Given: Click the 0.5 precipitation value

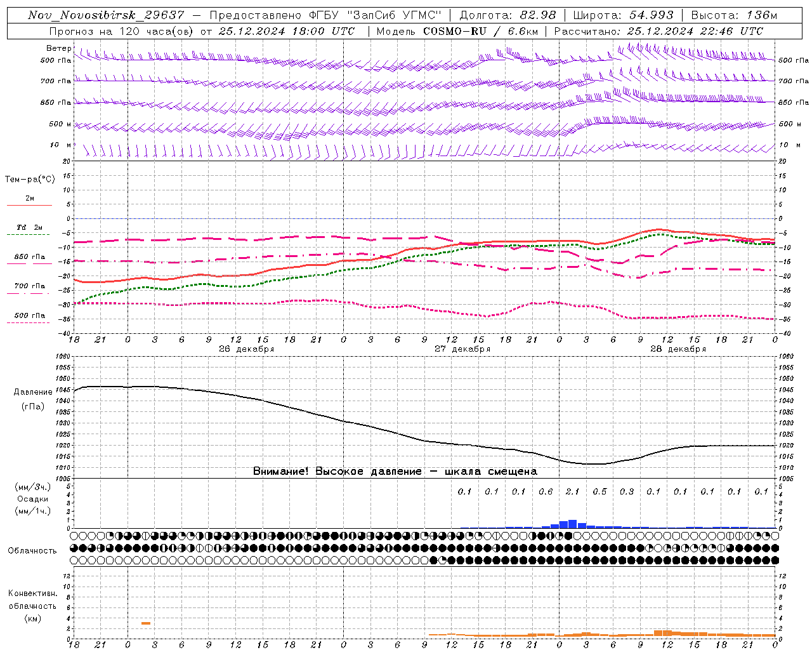Looking at the screenshot, I should click(599, 492).
